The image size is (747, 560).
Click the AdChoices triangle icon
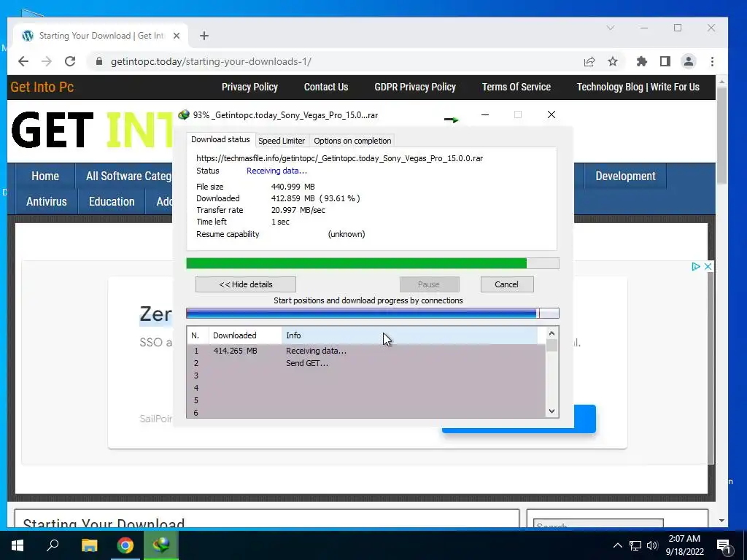(x=695, y=267)
